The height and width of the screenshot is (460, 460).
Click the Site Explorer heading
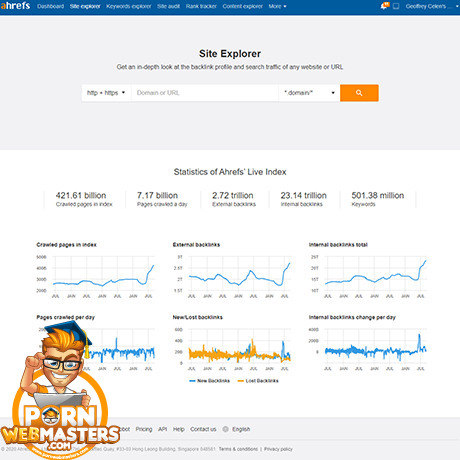click(x=230, y=54)
